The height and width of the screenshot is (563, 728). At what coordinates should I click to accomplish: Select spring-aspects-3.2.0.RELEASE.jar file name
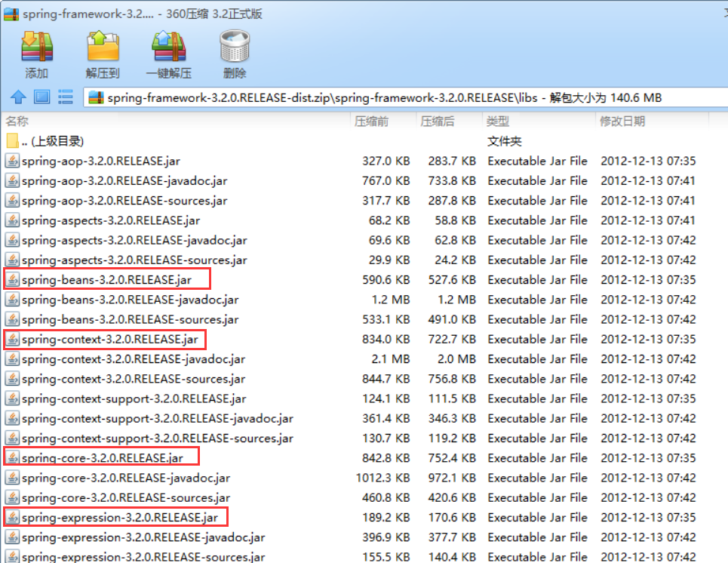pyautogui.click(x=111, y=220)
